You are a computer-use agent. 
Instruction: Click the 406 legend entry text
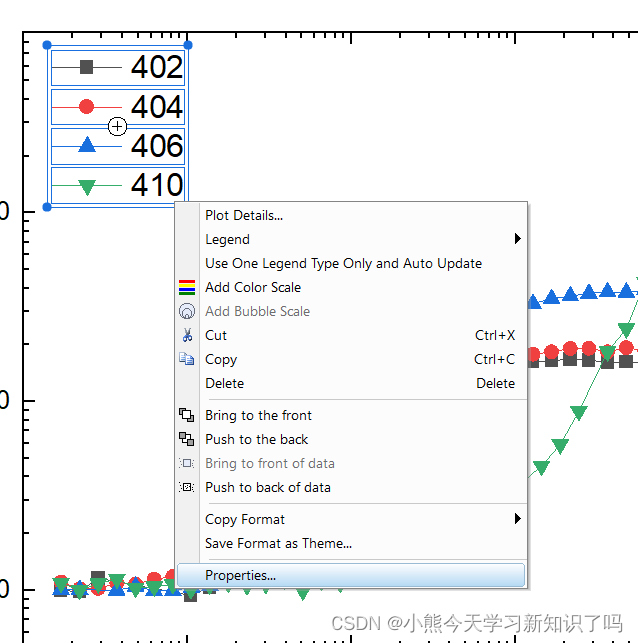tap(157, 146)
